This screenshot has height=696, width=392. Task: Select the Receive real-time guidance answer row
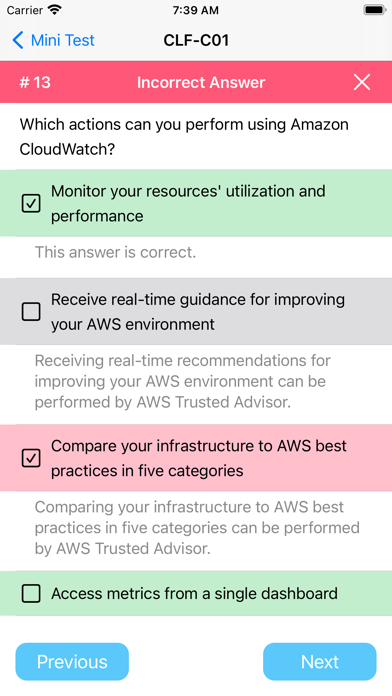click(196, 312)
